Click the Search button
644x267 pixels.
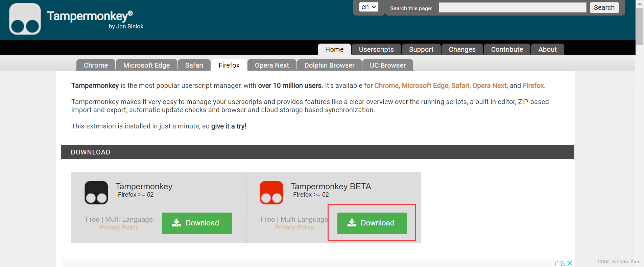pos(604,7)
